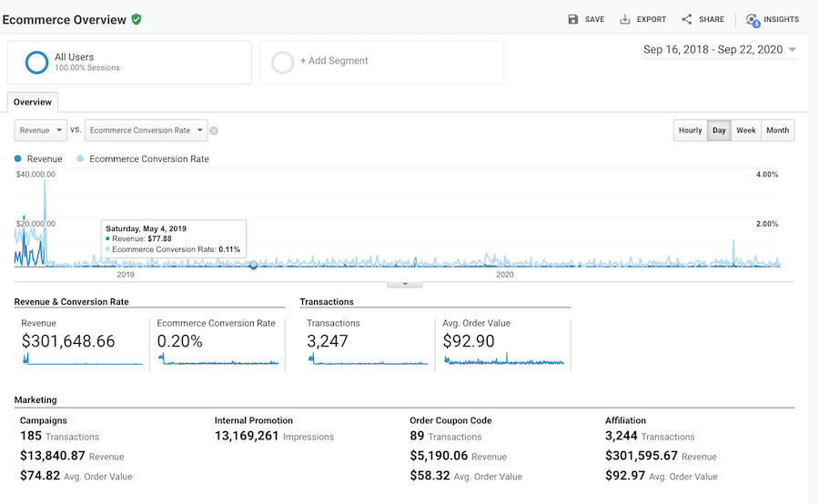Switch graph to Hourly view
This screenshot has width=819, height=504.
tap(690, 130)
